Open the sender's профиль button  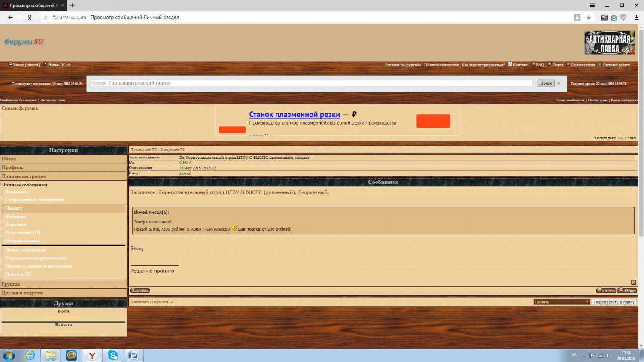140,291
